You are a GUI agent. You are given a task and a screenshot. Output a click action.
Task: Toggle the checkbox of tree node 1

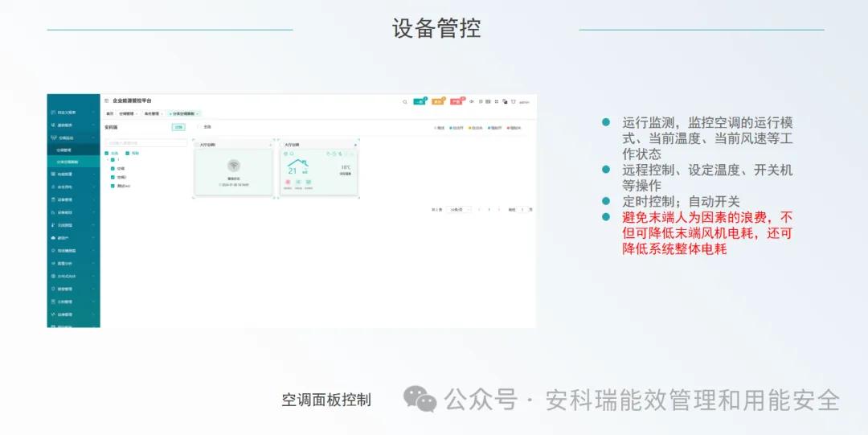coord(113,159)
